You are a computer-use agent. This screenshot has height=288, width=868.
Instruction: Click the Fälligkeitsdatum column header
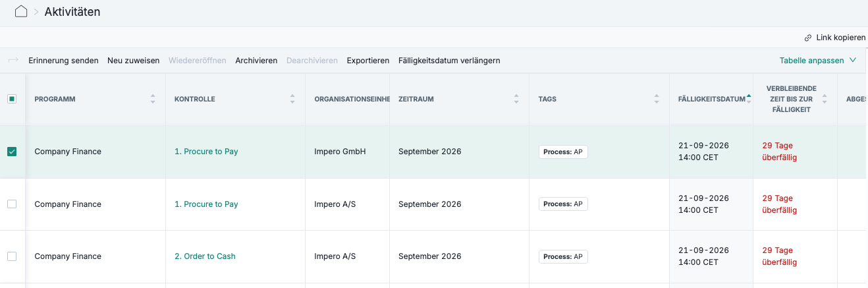tap(712, 99)
